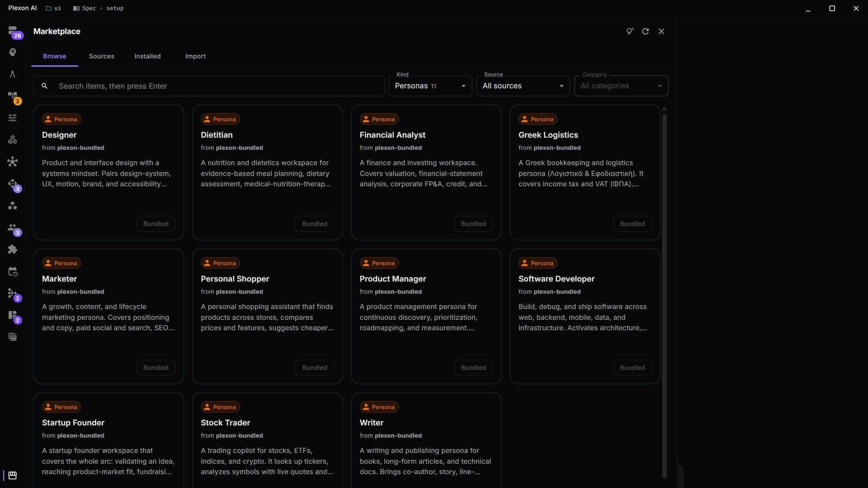The image size is (868, 488).
Task: Click the scrollbar up arrow
Action: [x=664, y=109]
